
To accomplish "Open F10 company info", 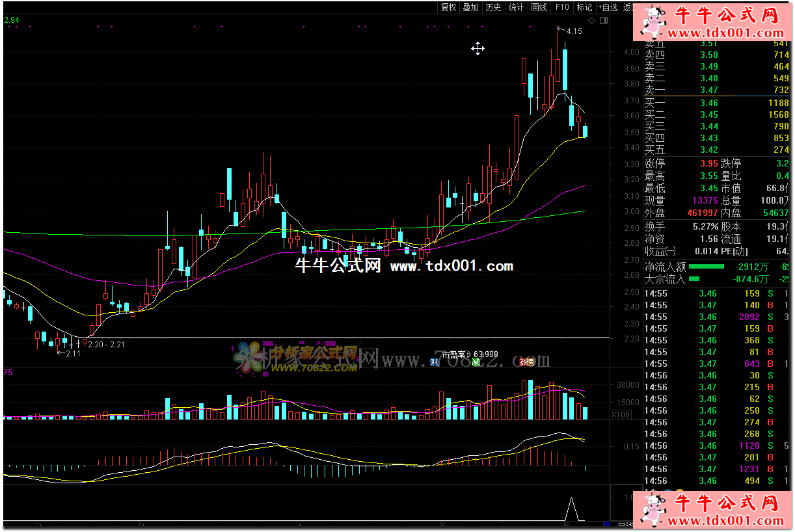I will pos(561,7).
